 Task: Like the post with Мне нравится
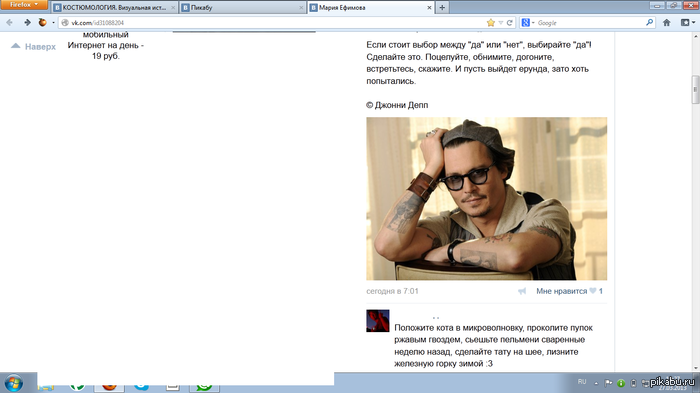pyautogui.click(x=562, y=291)
